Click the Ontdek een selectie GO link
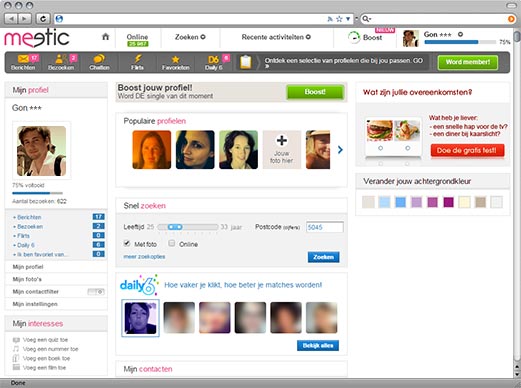 (344, 63)
